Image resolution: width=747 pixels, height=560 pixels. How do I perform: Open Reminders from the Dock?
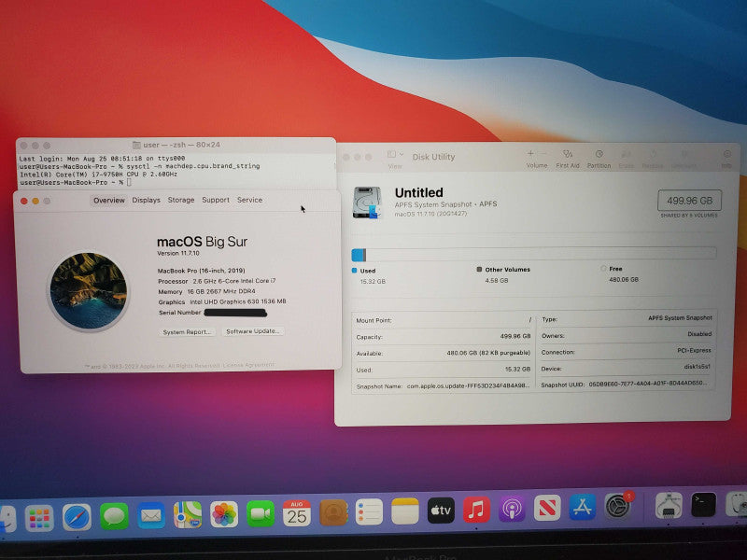tap(369, 511)
